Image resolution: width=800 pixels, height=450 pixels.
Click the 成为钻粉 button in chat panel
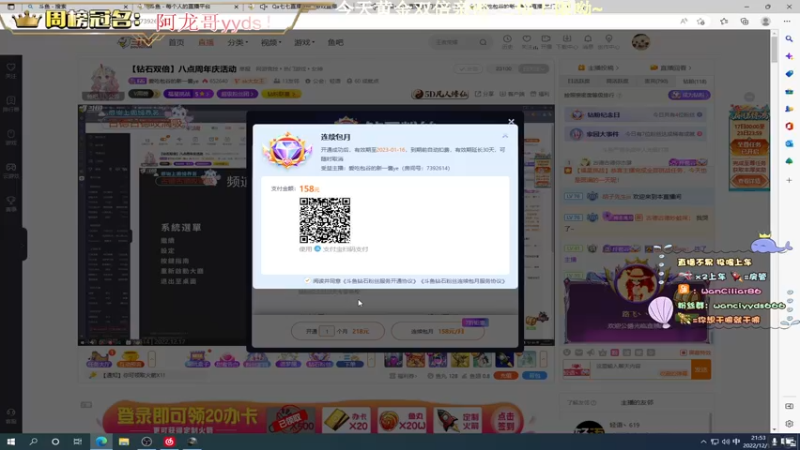coord(689,95)
